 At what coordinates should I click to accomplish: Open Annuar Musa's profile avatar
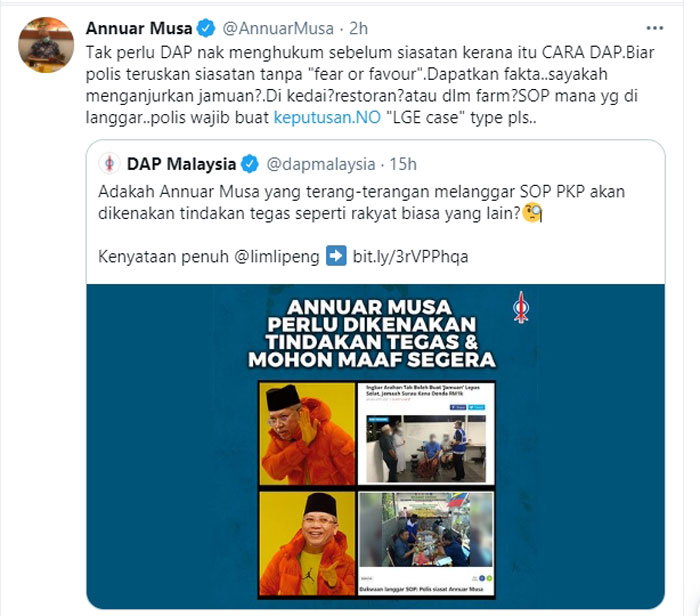coord(46,45)
